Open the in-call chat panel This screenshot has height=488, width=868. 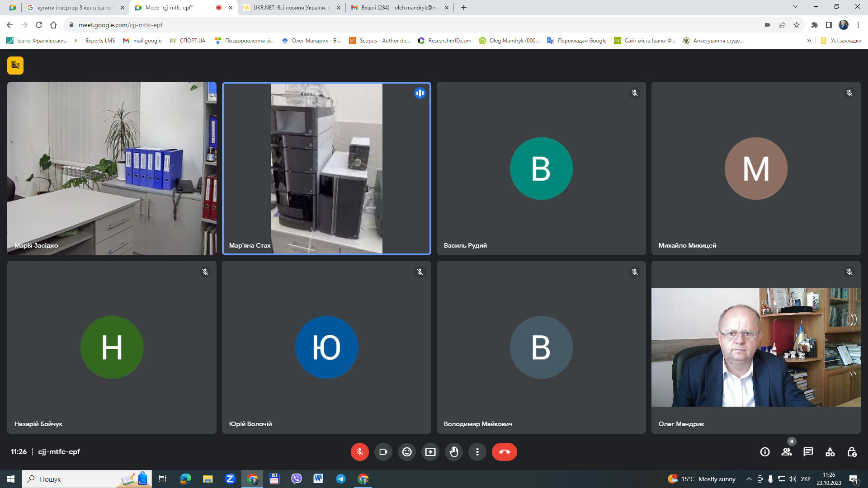[808, 452]
